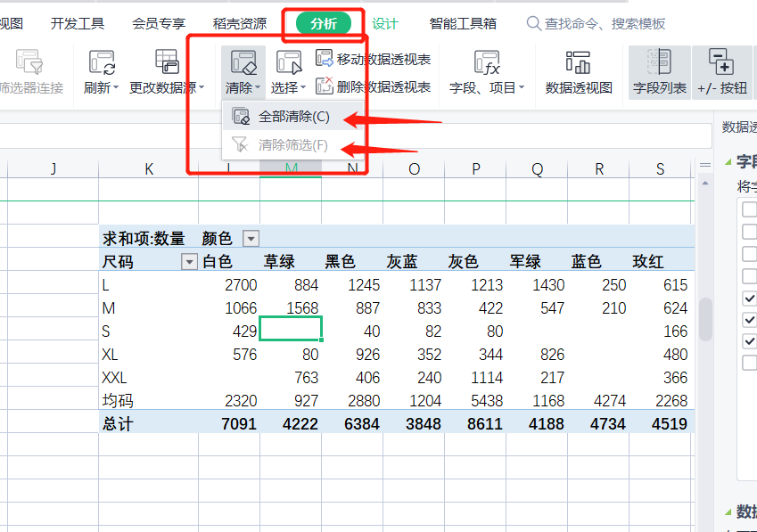Choose Clear All (全部清除) menu entry
Screen dimensions: 757x532
292,116
